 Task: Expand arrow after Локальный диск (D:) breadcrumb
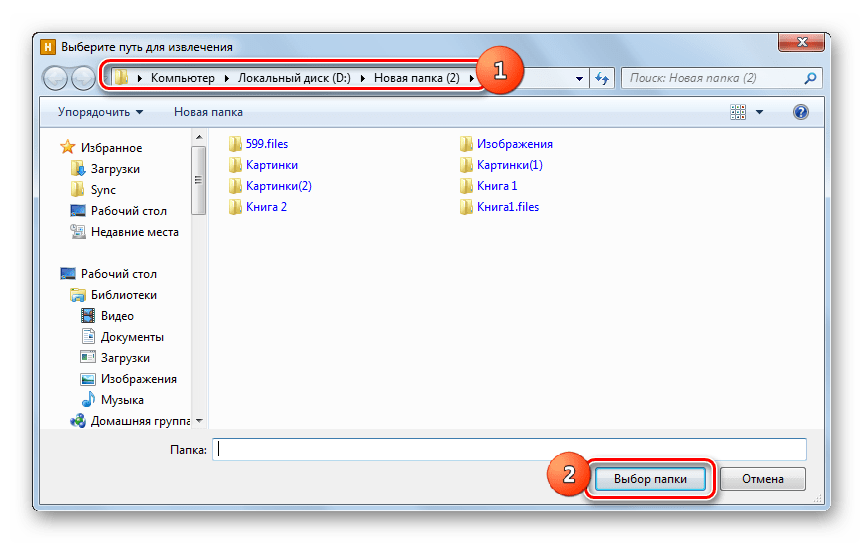(x=363, y=78)
